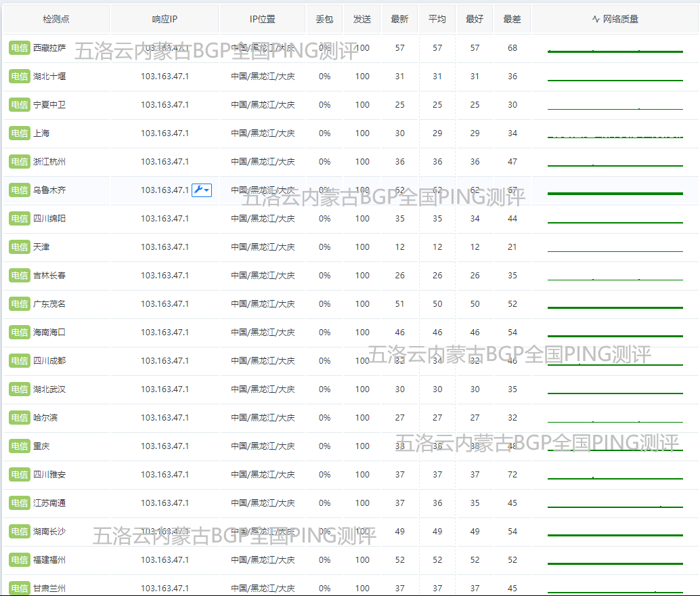Sort by the 检测点 column header
This screenshot has width=700, height=596.
[56, 19]
